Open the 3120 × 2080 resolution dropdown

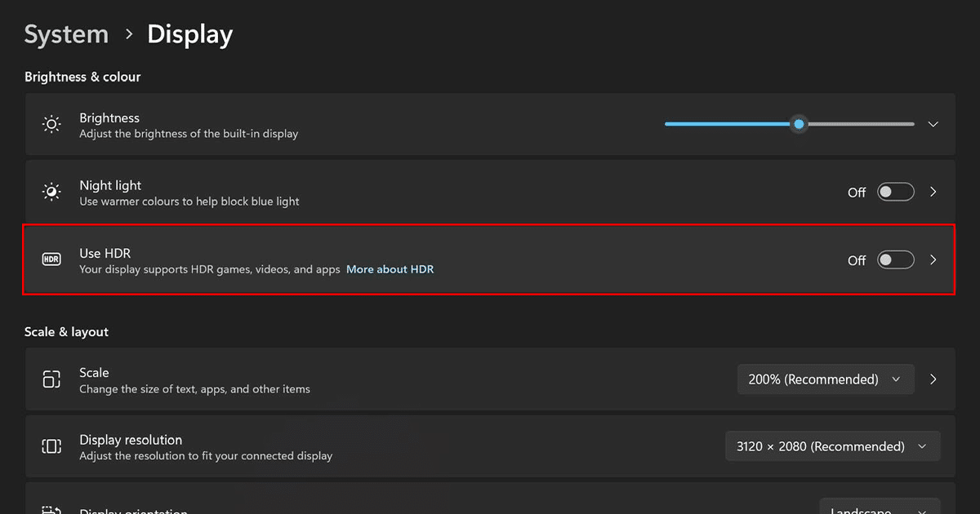[832, 446]
